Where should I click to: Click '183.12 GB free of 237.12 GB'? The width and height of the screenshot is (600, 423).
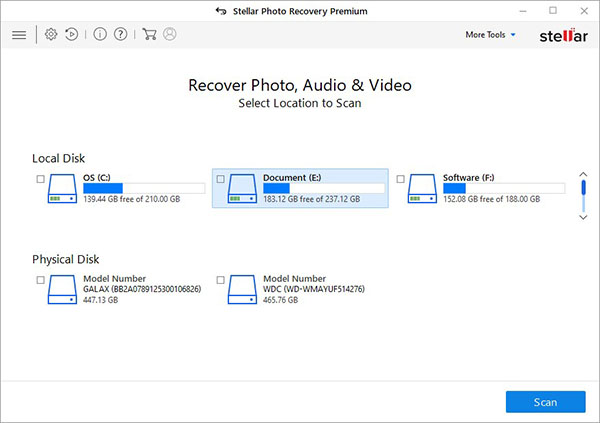coord(311,199)
